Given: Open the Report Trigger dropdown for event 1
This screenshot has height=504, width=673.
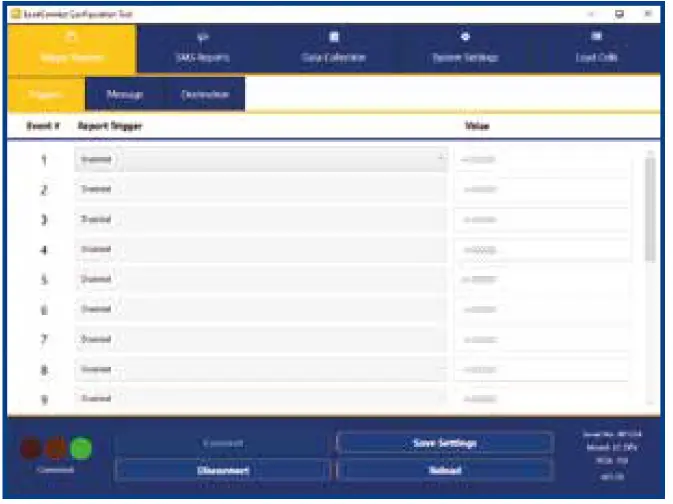Looking at the screenshot, I should pos(261,160).
